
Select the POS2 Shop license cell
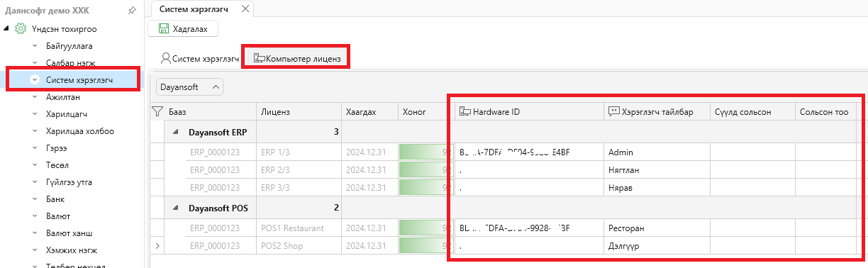tap(299, 246)
